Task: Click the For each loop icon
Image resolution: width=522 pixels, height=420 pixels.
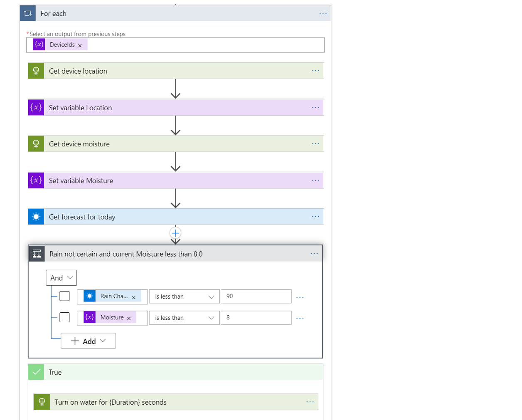Action: coord(28,13)
